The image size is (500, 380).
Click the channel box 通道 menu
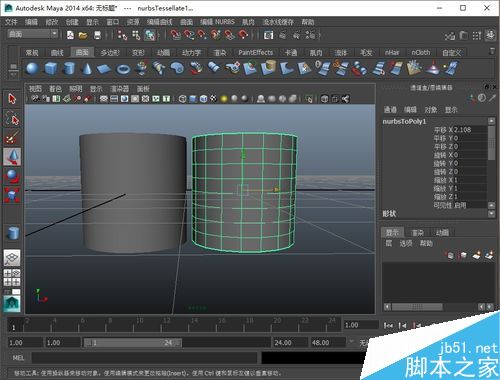pos(390,110)
